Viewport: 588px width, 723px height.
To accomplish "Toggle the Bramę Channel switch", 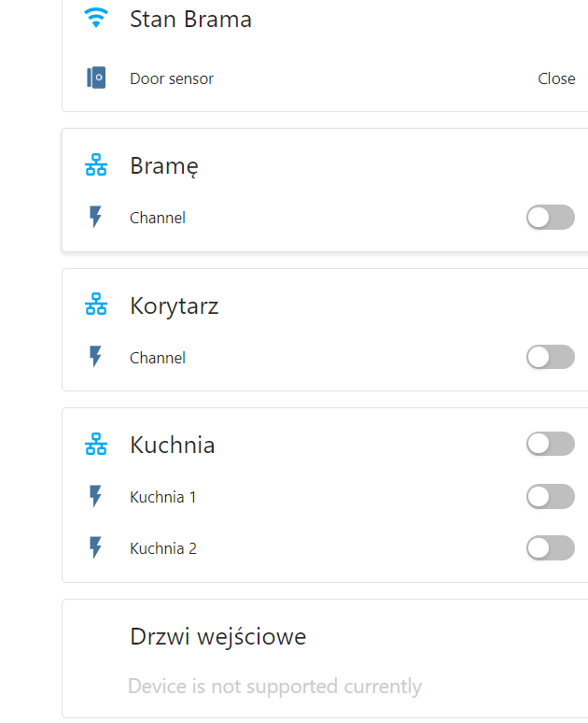I will pos(551,217).
